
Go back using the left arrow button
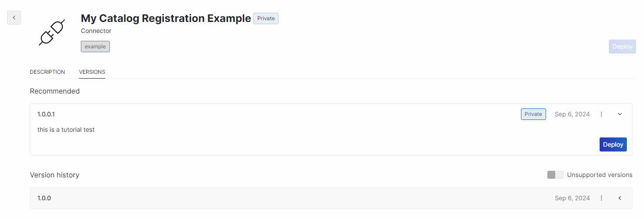(x=14, y=18)
